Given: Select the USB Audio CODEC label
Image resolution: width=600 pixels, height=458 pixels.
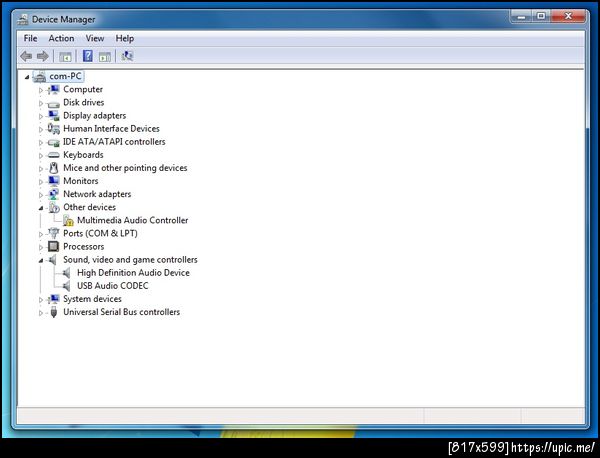Looking at the screenshot, I should (112, 286).
